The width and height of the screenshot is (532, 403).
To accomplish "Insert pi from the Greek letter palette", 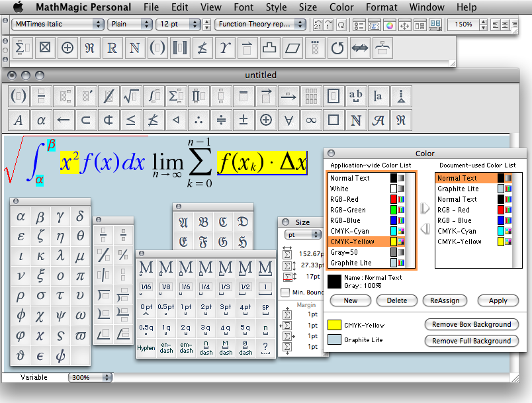I will coord(81,276).
